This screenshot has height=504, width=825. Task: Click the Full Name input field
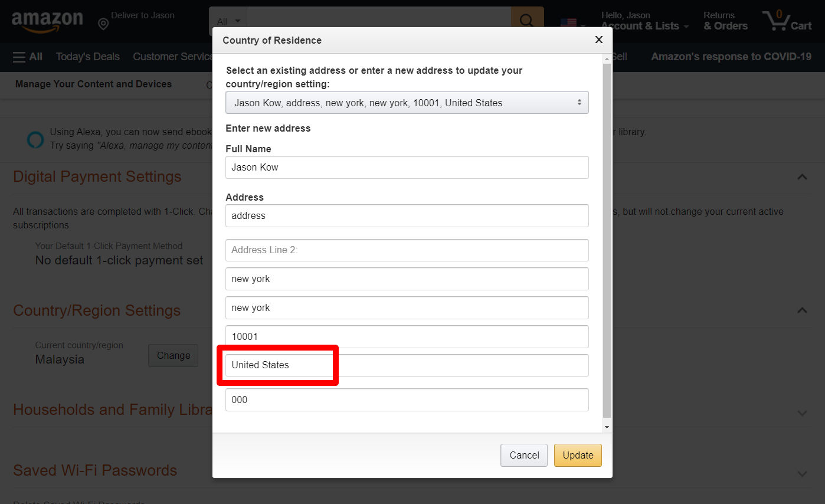(407, 167)
